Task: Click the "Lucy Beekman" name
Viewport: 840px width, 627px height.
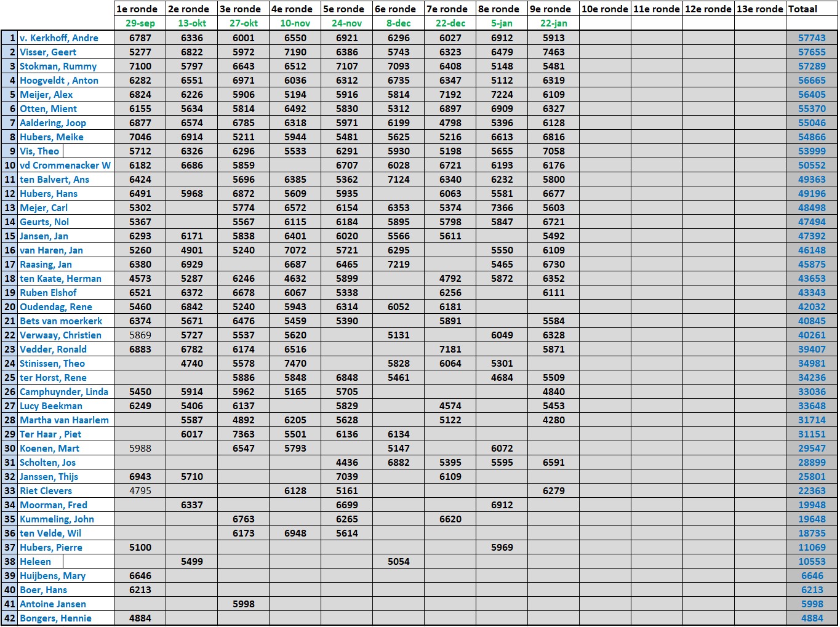Action: point(50,405)
